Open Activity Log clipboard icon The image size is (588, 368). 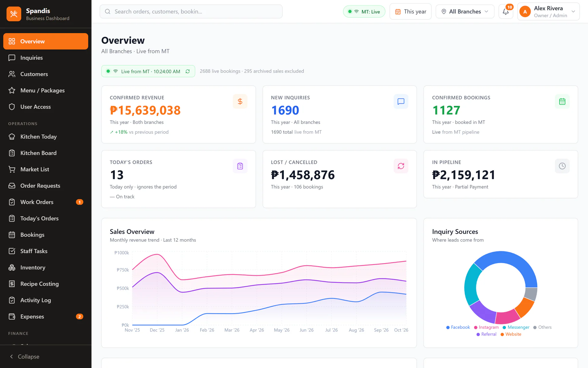[12, 300]
